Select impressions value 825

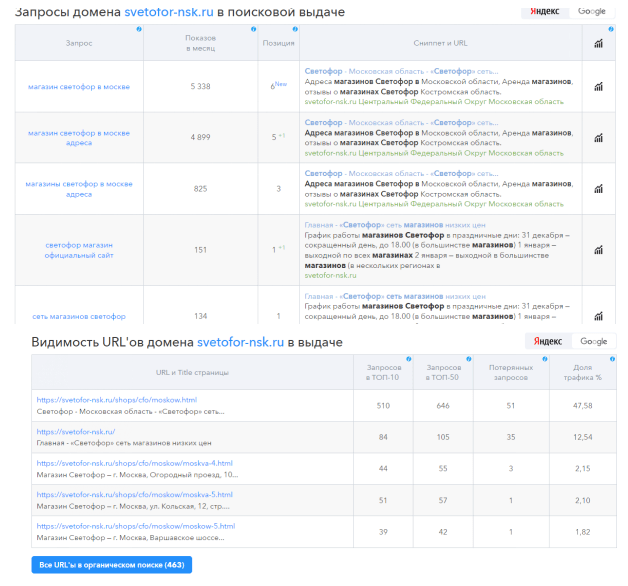tap(200, 189)
